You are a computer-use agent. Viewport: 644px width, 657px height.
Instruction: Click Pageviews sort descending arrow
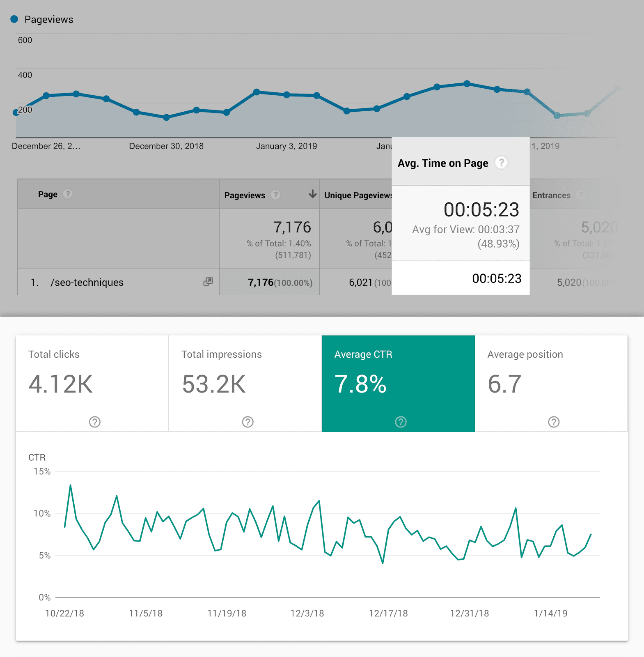[x=312, y=194]
